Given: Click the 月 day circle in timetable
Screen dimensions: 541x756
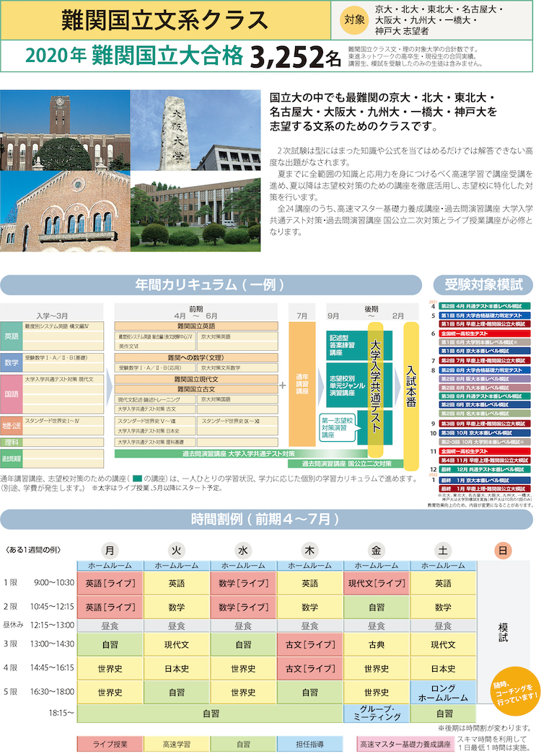Looking at the screenshot, I should pyautogui.click(x=110, y=550).
